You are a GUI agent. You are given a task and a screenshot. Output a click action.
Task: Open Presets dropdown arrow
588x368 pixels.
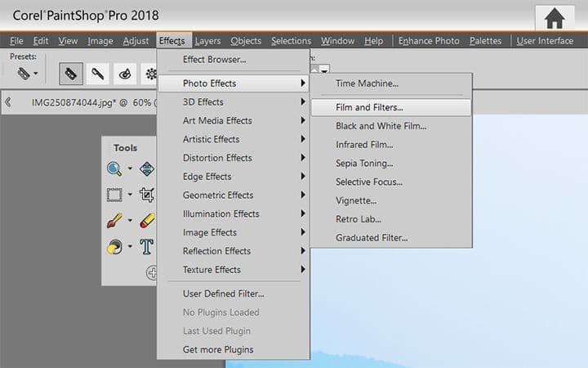(x=36, y=74)
